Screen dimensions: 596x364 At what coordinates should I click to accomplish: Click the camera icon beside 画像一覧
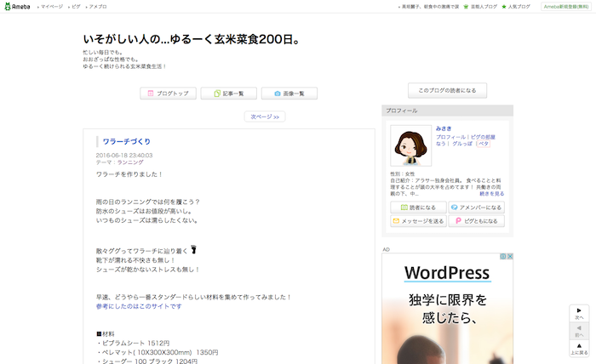pos(278,94)
